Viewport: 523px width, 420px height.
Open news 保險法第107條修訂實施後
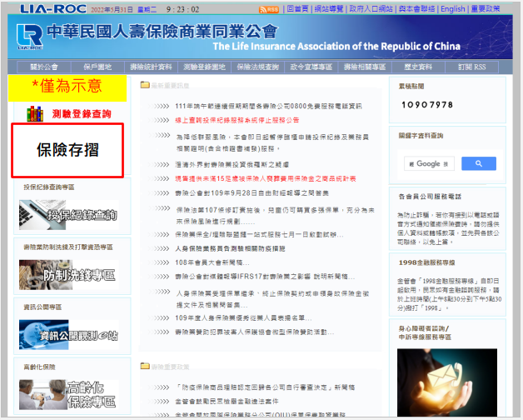point(275,216)
